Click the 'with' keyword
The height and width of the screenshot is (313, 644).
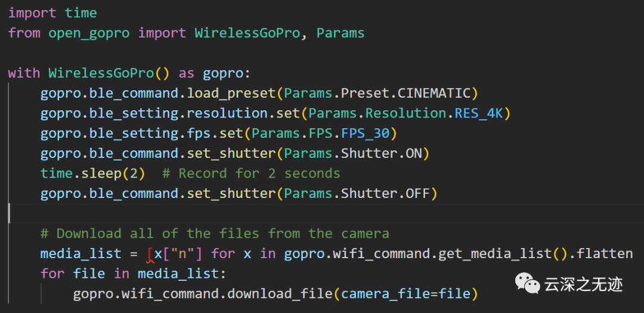24,73
